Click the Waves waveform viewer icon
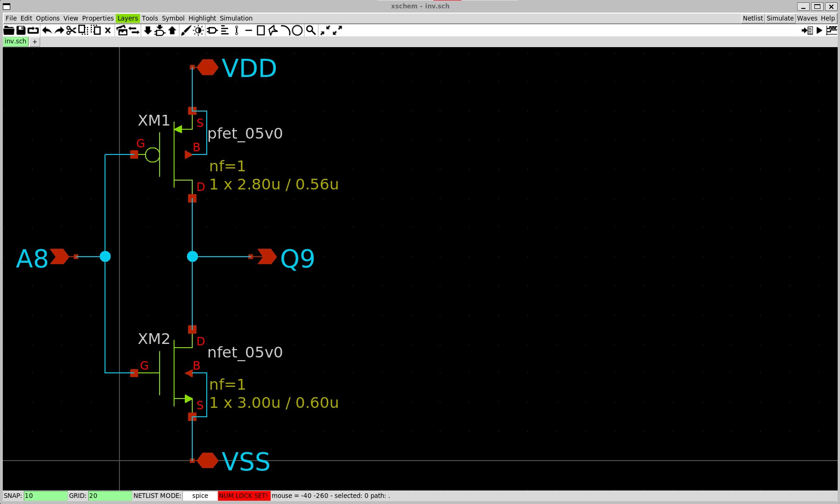This screenshot has width=840, height=504. click(x=832, y=30)
